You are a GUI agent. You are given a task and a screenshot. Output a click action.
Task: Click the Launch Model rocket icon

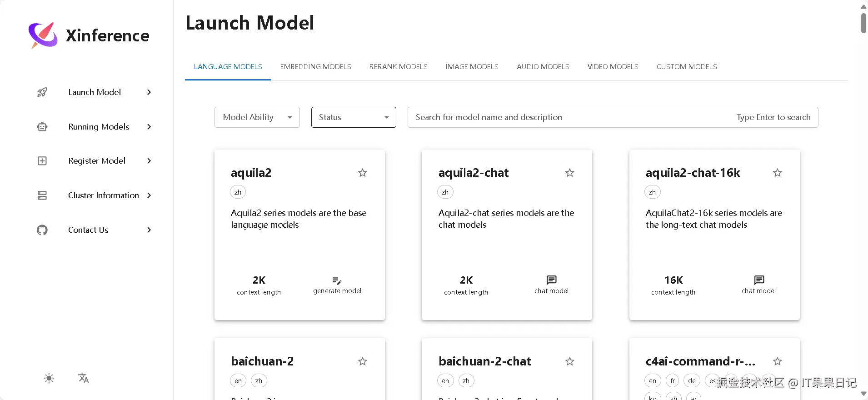point(42,92)
